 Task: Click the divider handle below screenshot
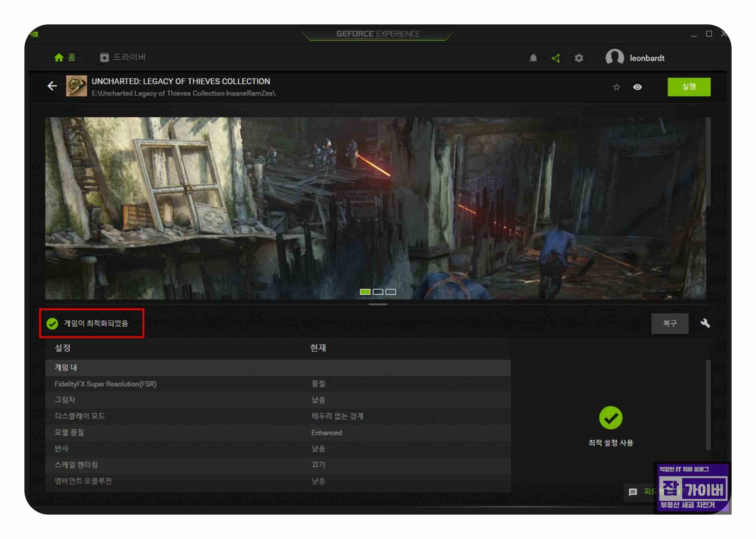tap(378, 304)
